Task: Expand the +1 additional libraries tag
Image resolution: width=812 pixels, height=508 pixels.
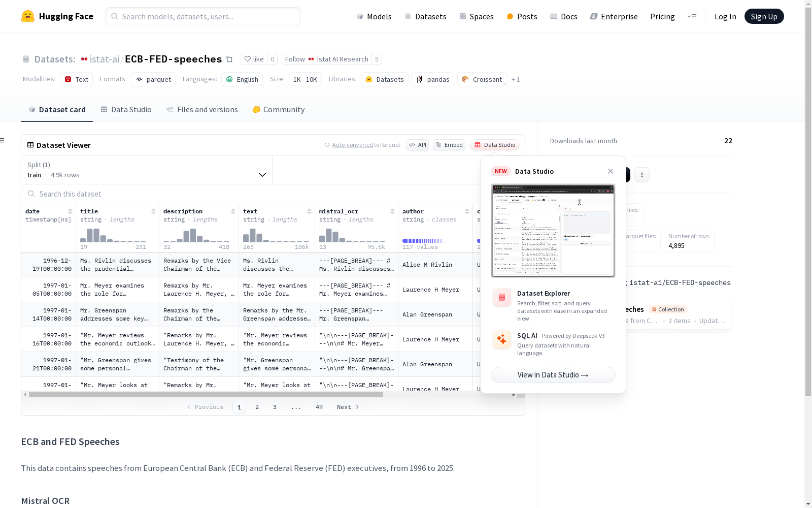Action: 516,79
